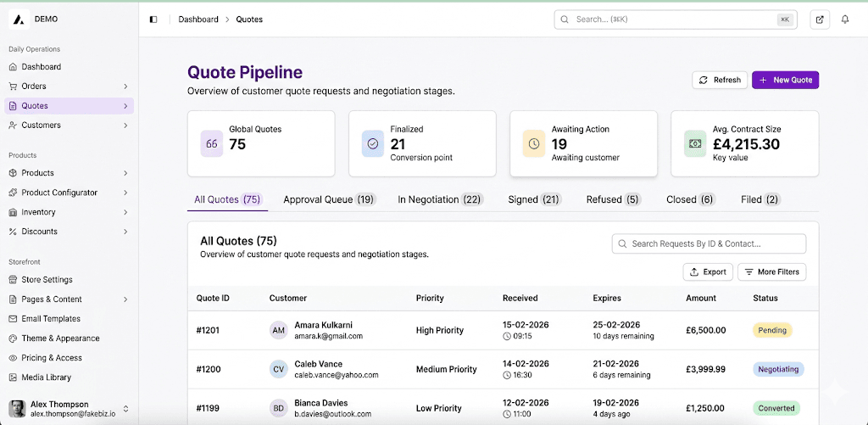
Task: Select the In Negotiation tab
Action: point(439,200)
